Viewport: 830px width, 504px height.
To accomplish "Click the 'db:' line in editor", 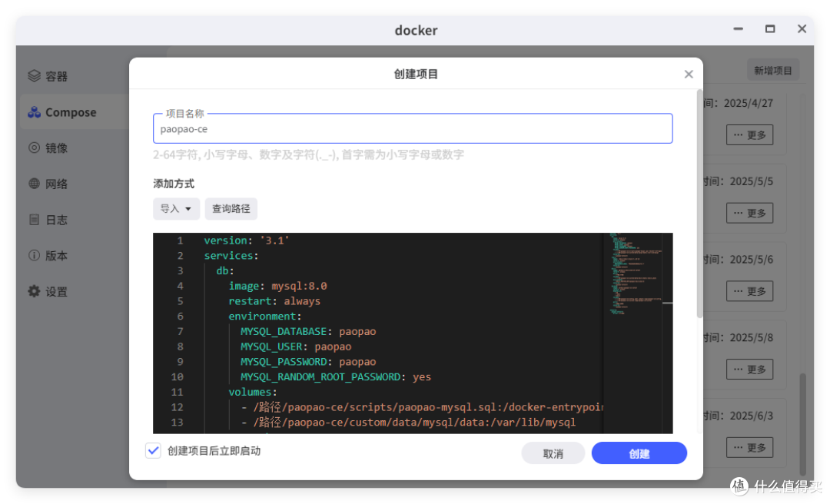I will [225, 270].
